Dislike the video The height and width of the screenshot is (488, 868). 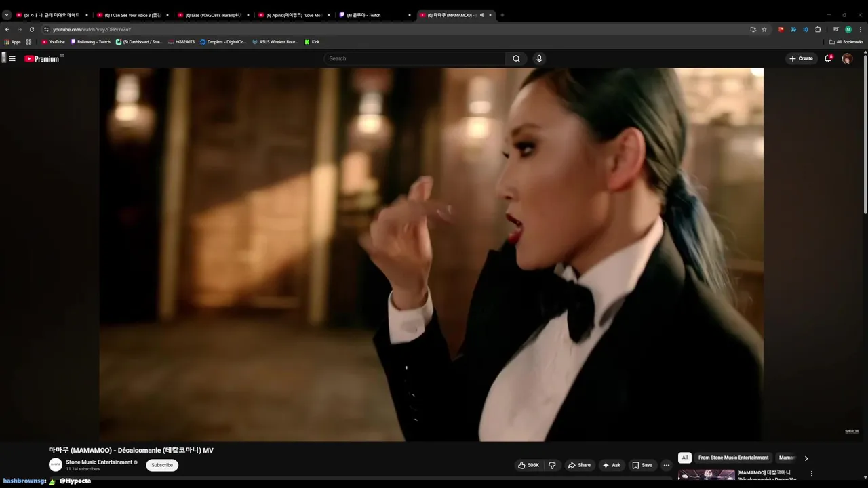point(552,465)
